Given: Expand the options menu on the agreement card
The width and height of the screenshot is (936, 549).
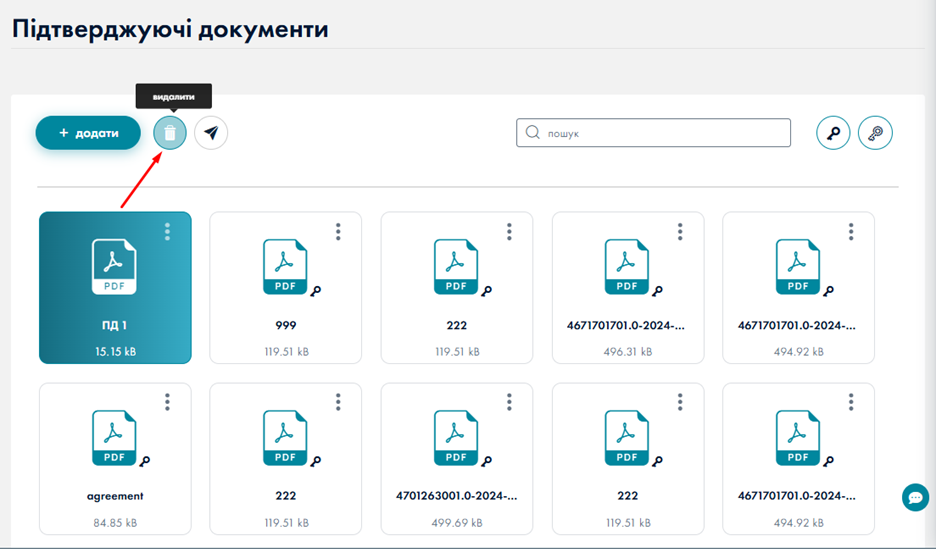Looking at the screenshot, I should [x=167, y=402].
